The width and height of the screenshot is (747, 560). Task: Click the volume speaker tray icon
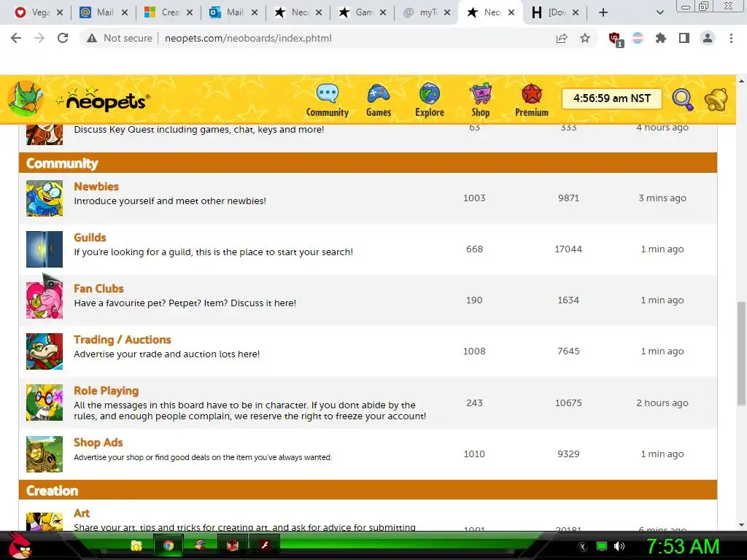point(619,546)
